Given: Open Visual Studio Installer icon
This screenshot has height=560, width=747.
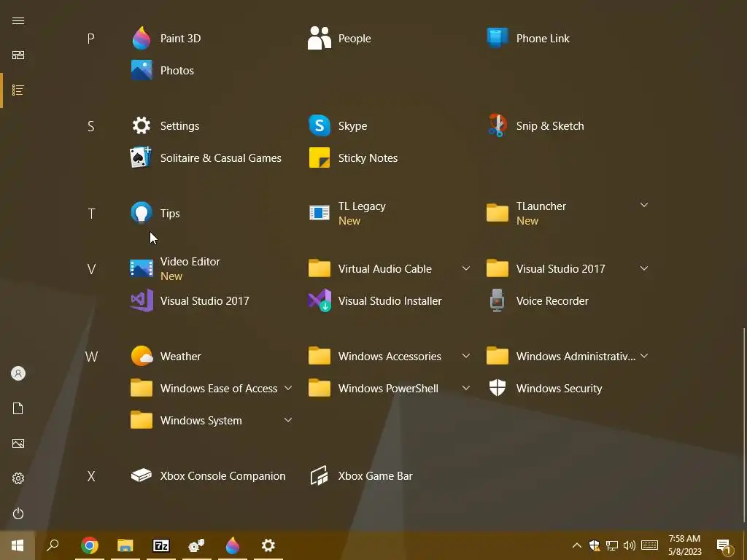Looking at the screenshot, I should click(x=320, y=300).
